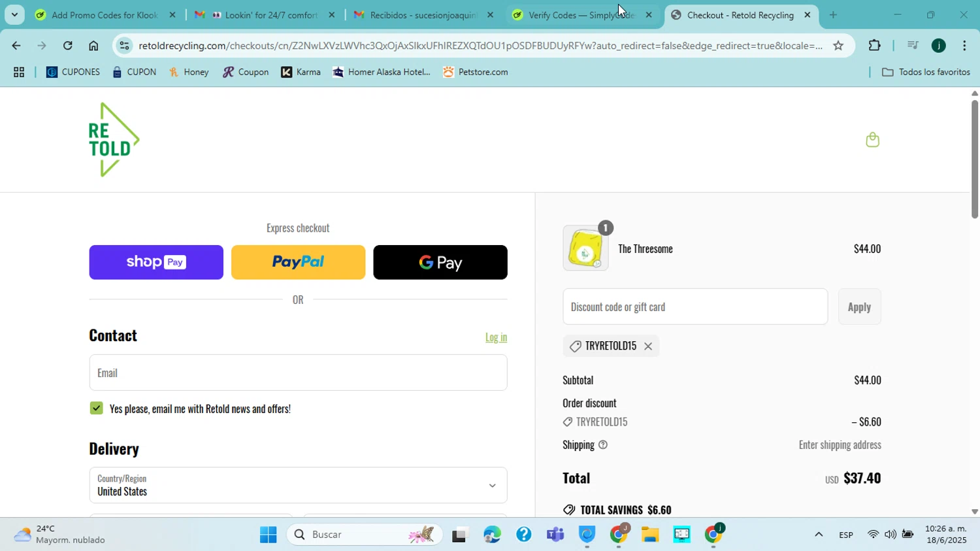
Task: Click the Retold logo
Action: tap(114, 140)
